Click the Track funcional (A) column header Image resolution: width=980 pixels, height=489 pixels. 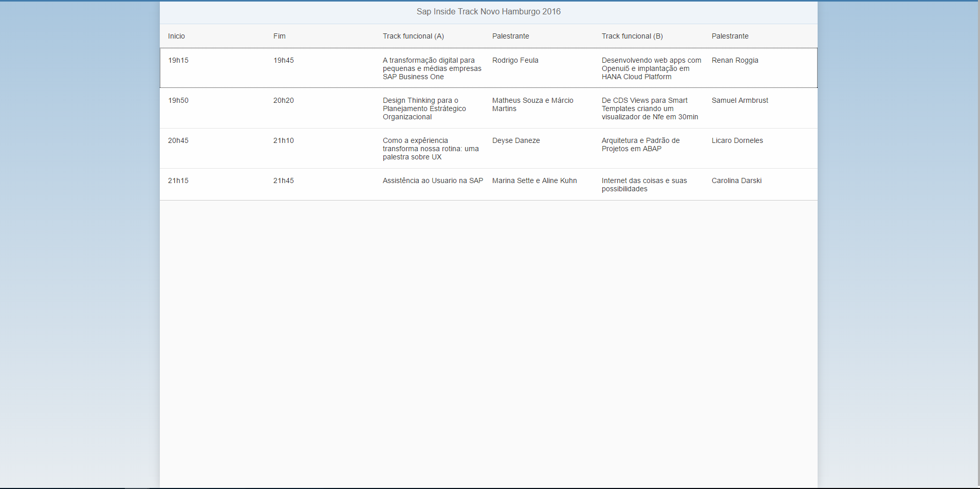(413, 36)
